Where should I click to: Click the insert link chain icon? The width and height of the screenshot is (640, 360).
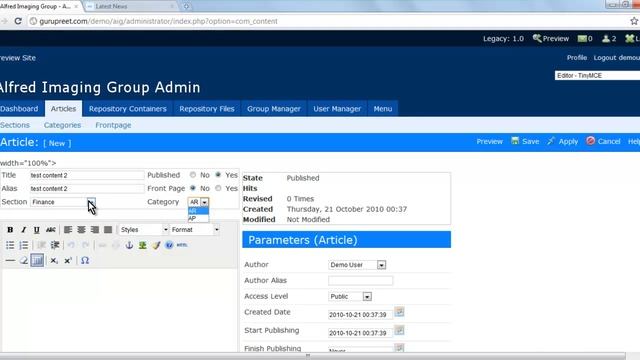point(102,245)
